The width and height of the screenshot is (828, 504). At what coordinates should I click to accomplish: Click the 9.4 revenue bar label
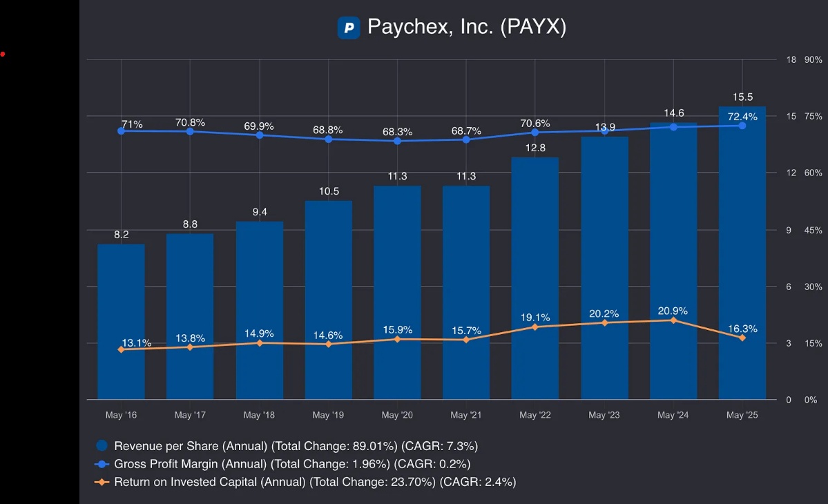(260, 212)
